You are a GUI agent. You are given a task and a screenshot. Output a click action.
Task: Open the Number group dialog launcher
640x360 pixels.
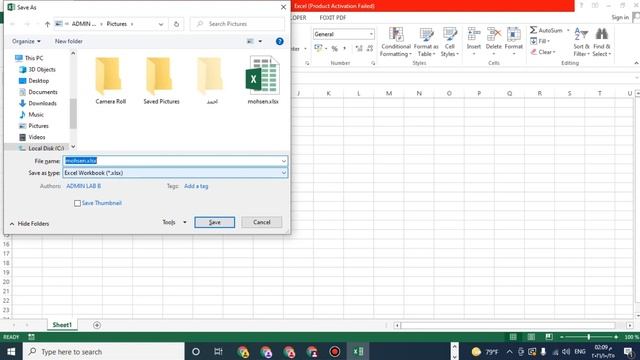373,63
